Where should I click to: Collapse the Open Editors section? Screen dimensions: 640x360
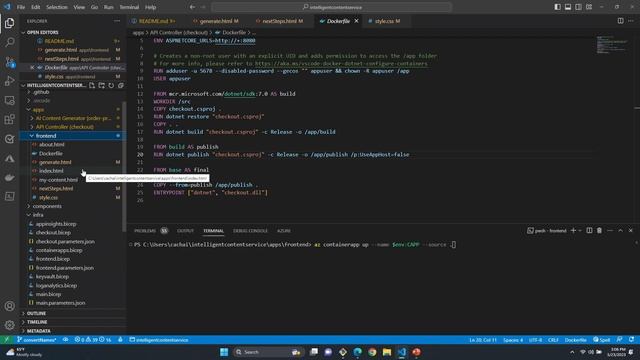[x=23, y=32]
